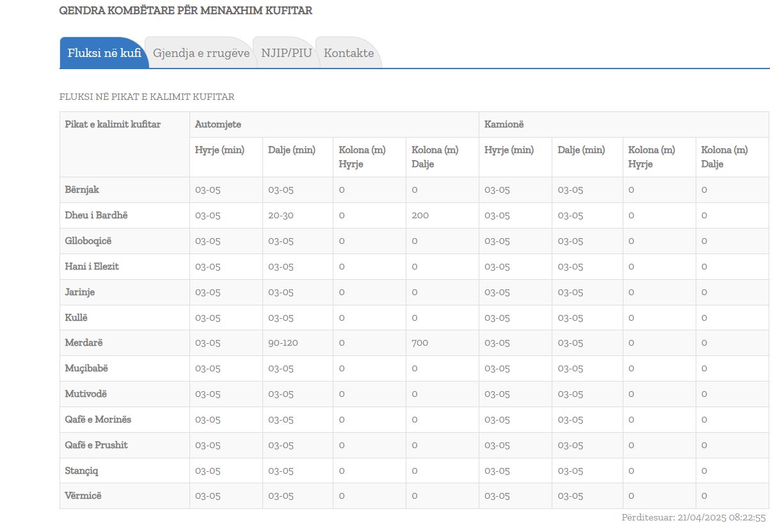This screenshot has width=784, height=532.
Task: Switch to the Gjendja e rrugëve tab
Action: (201, 53)
